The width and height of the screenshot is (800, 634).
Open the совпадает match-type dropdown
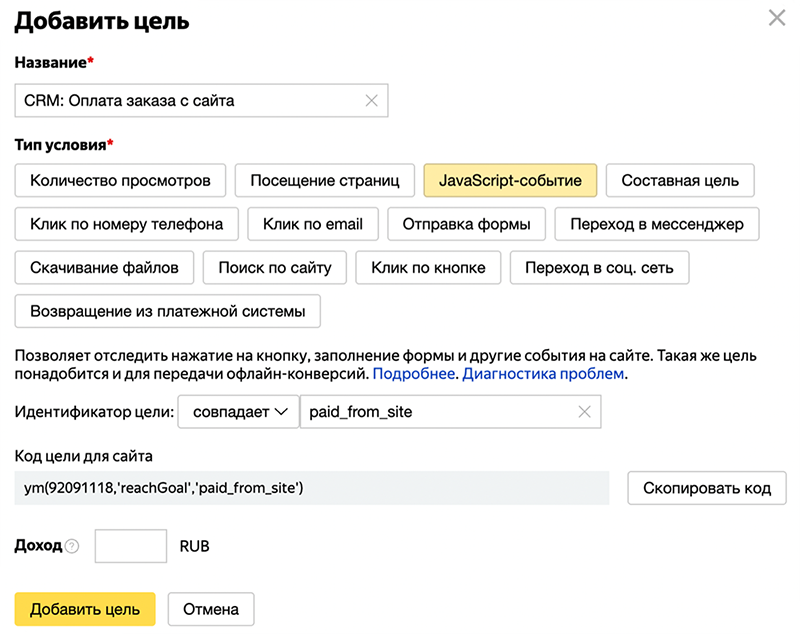click(237, 412)
